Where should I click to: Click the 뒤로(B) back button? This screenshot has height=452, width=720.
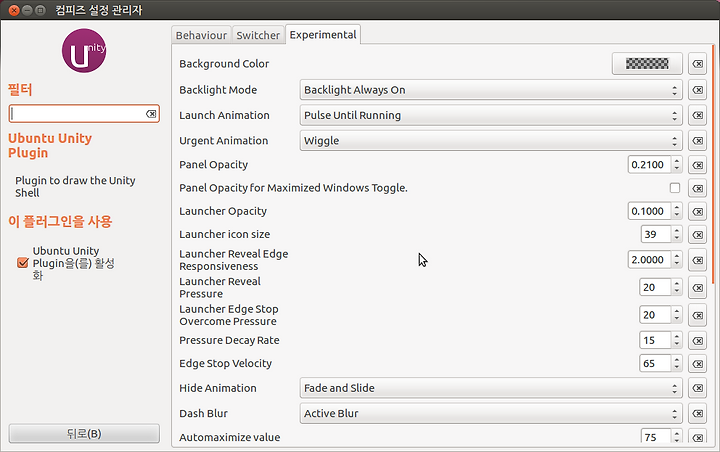point(84,434)
